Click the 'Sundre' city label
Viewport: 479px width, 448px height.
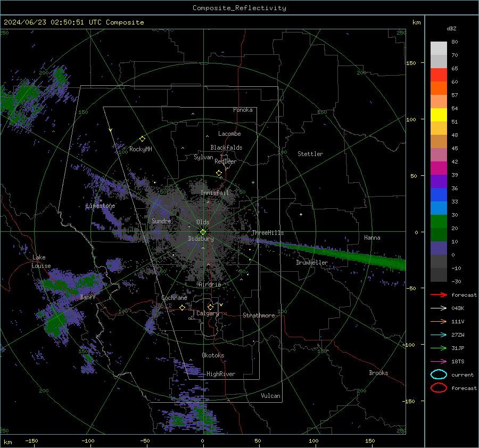pos(161,221)
